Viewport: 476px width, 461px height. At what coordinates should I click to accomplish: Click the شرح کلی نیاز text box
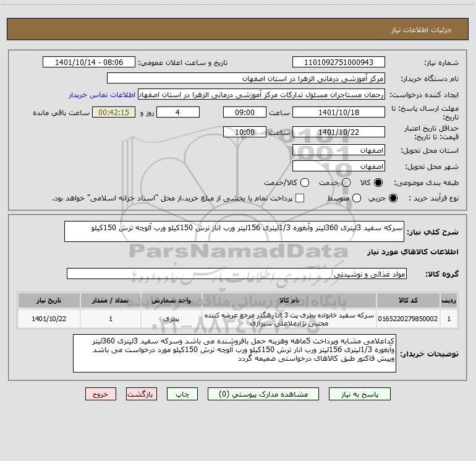(x=234, y=231)
